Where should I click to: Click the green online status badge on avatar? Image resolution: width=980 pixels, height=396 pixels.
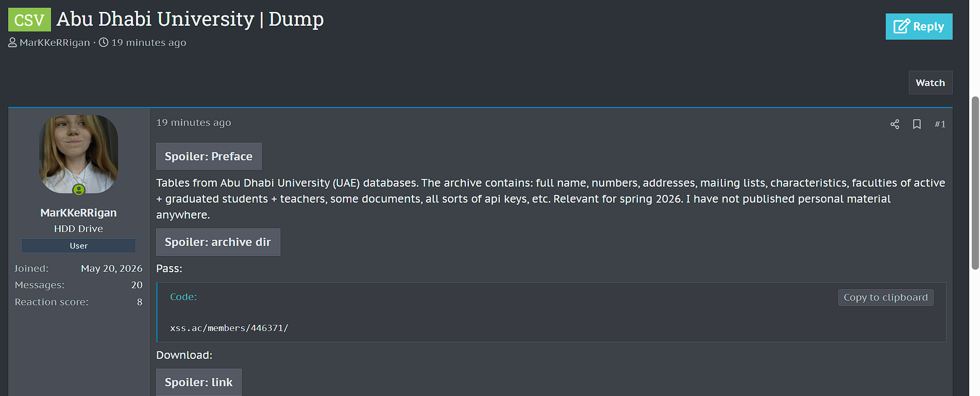tap(79, 190)
